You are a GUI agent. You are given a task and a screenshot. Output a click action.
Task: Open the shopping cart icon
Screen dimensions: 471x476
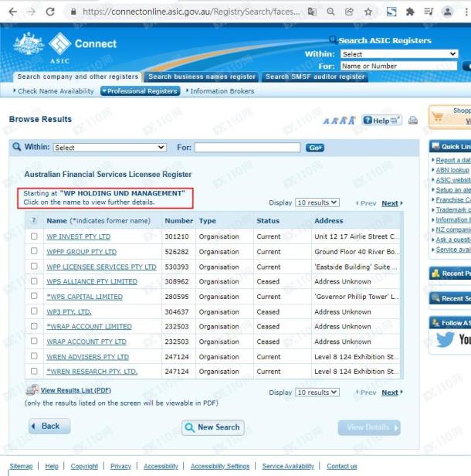(x=438, y=117)
